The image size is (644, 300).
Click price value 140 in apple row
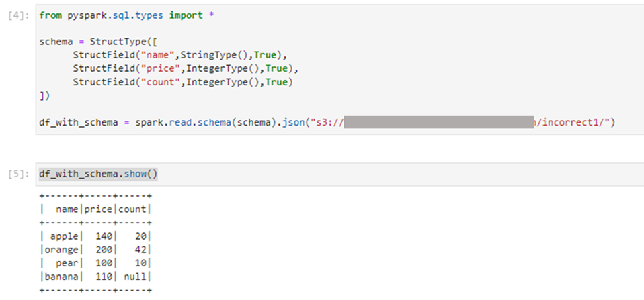(104, 236)
